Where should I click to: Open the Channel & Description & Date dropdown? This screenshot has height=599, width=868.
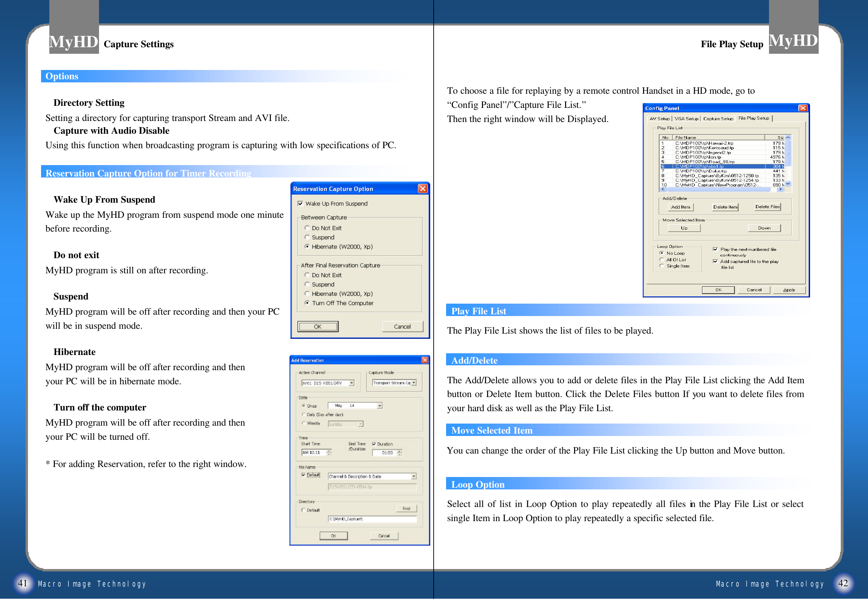[x=414, y=476]
